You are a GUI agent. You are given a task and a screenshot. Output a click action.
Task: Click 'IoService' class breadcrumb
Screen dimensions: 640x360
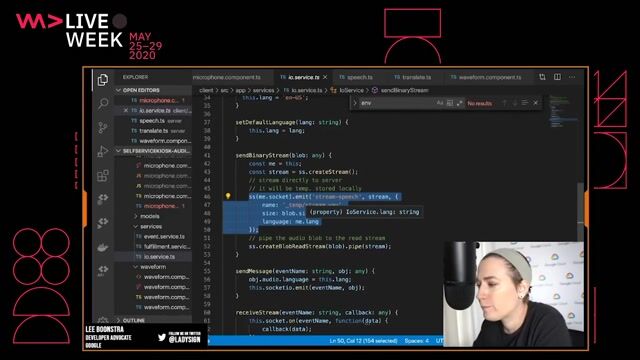point(351,90)
